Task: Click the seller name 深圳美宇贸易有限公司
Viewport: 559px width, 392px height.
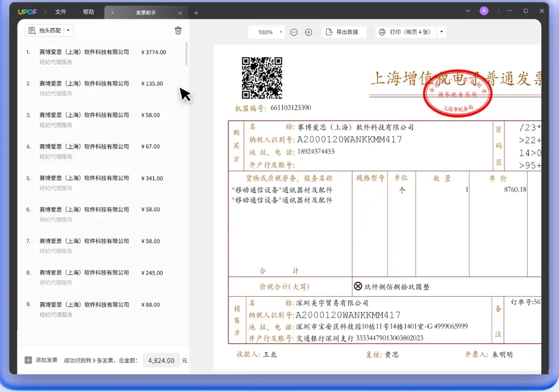Action: (332, 303)
